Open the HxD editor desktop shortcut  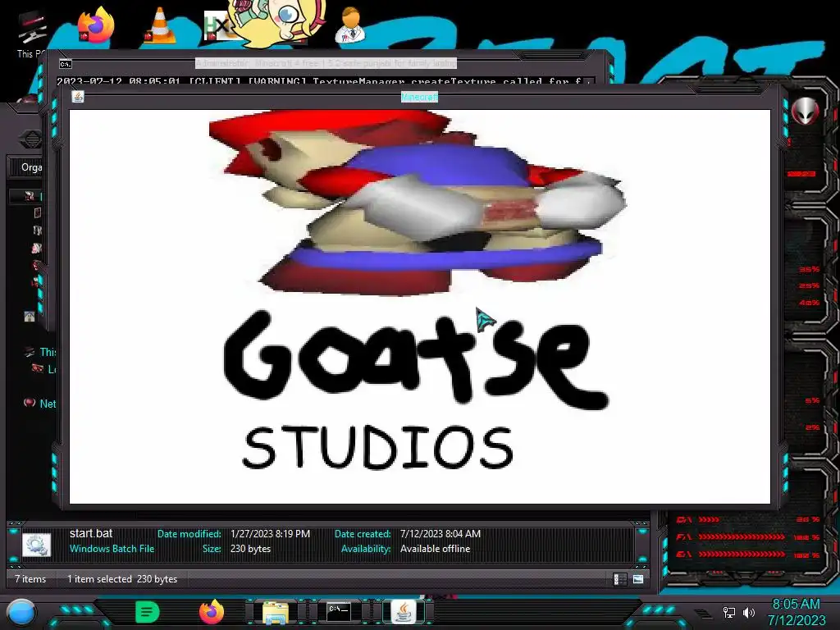[218, 25]
